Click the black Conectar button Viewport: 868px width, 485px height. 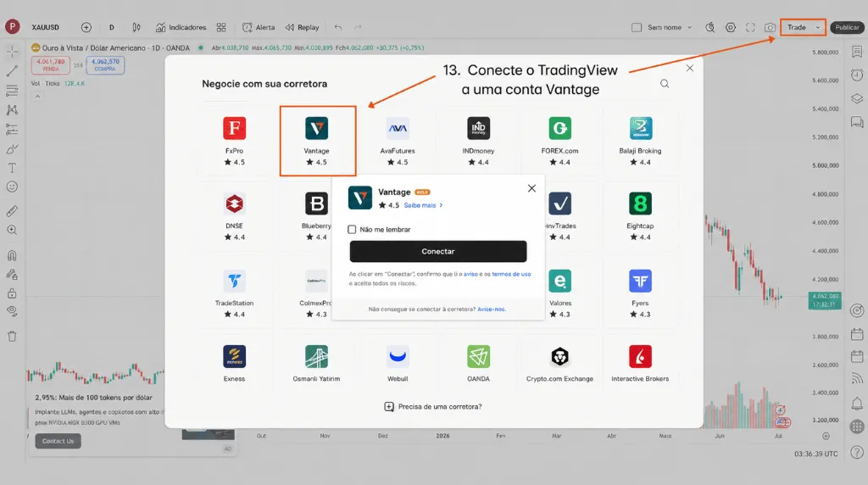[x=438, y=251]
